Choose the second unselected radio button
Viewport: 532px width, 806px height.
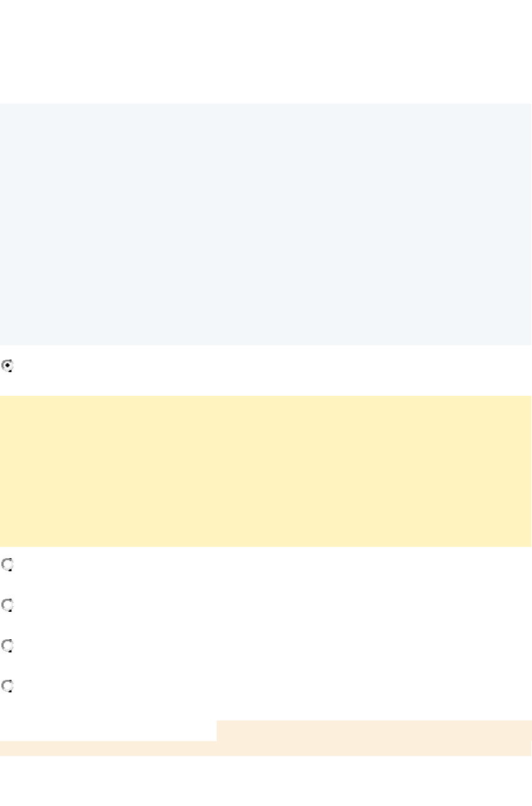pos(8,606)
